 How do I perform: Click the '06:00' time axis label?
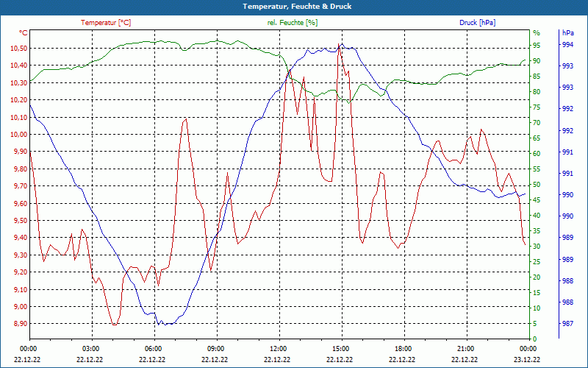154,348
